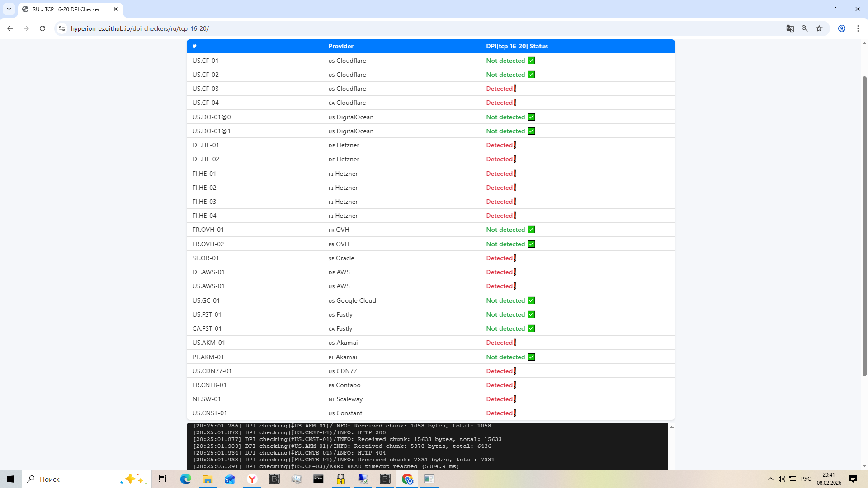Open Chrome's three-dot menu
The height and width of the screenshot is (488, 868).
click(859, 28)
